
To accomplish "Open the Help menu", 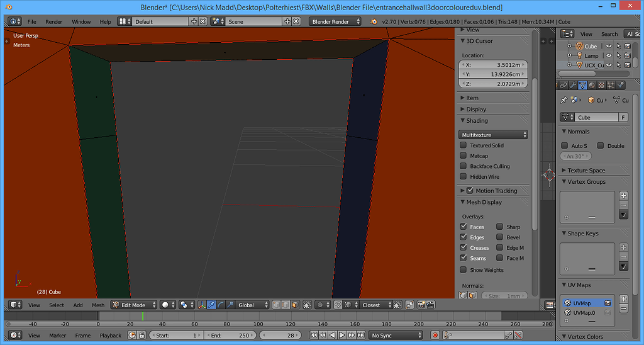I will click(105, 22).
